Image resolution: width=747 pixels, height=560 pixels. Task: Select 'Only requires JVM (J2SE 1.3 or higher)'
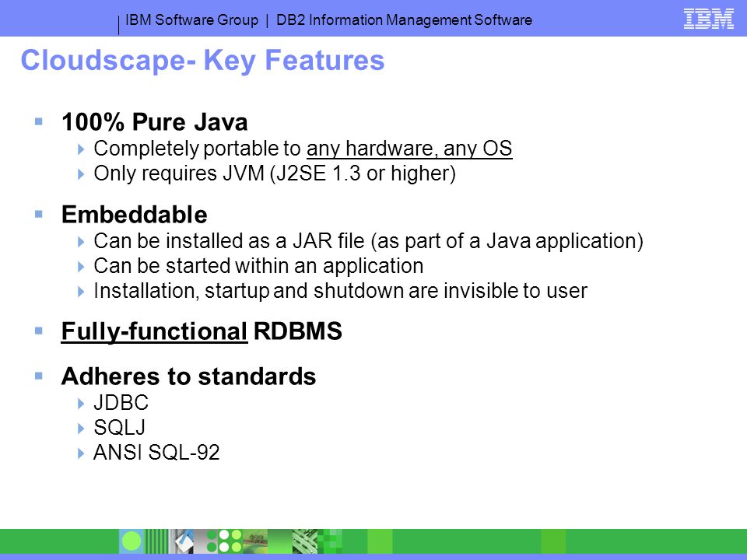coord(275,173)
